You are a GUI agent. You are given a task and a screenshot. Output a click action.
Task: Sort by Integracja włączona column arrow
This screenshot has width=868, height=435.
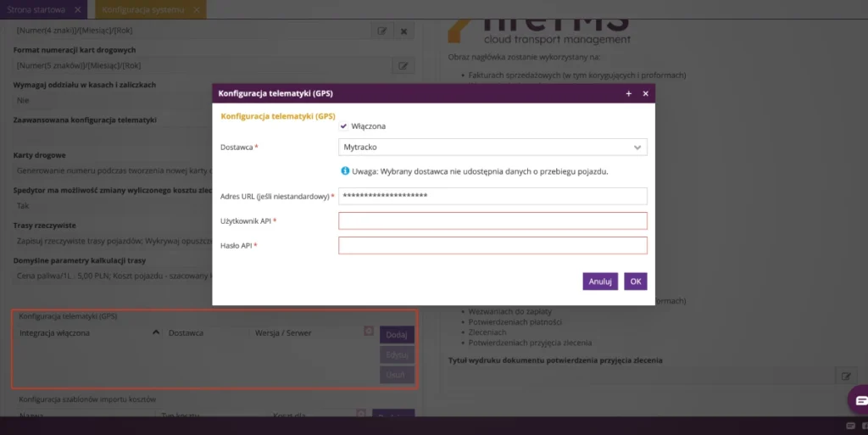[x=156, y=332]
